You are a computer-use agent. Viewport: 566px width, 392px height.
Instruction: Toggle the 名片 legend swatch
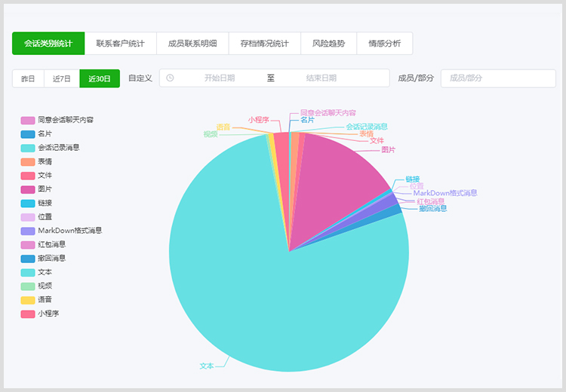click(28, 134)
